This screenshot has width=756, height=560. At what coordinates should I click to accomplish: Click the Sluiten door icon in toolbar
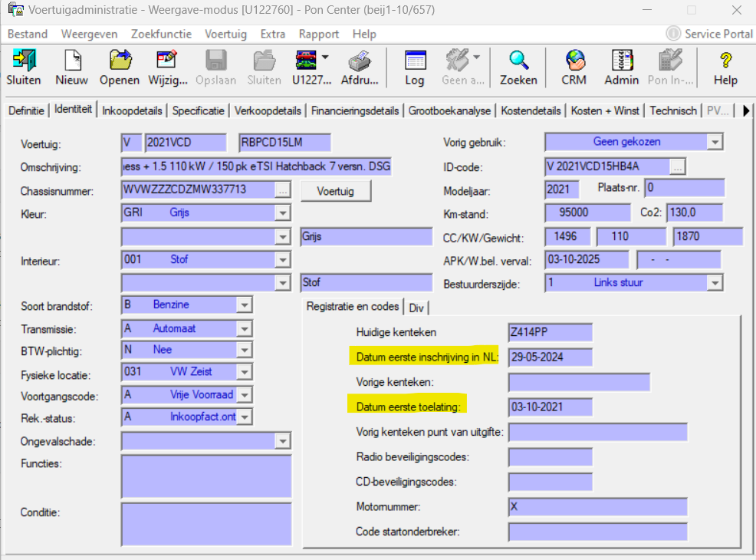(x=24, y=61)
